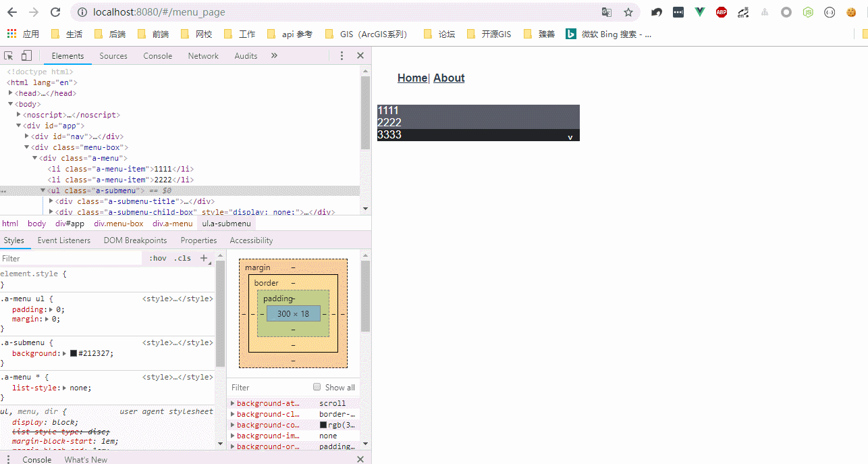This screenshot has width=868, height=464.
Task: Open the Apps shortcut in bookmarks bar
Action: 23,34
